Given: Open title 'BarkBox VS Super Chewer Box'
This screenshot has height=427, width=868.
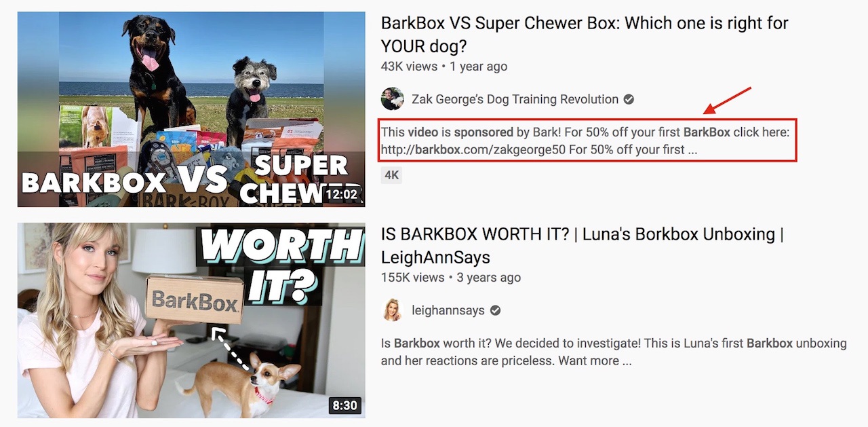Looking at the screenshot, I should coord(585,35).
